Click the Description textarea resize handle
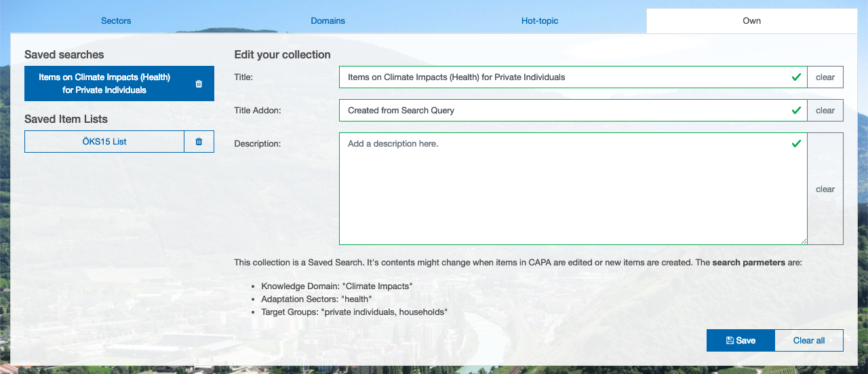The width and height of the screenshot is (868, 374). [x=803, y=240]
